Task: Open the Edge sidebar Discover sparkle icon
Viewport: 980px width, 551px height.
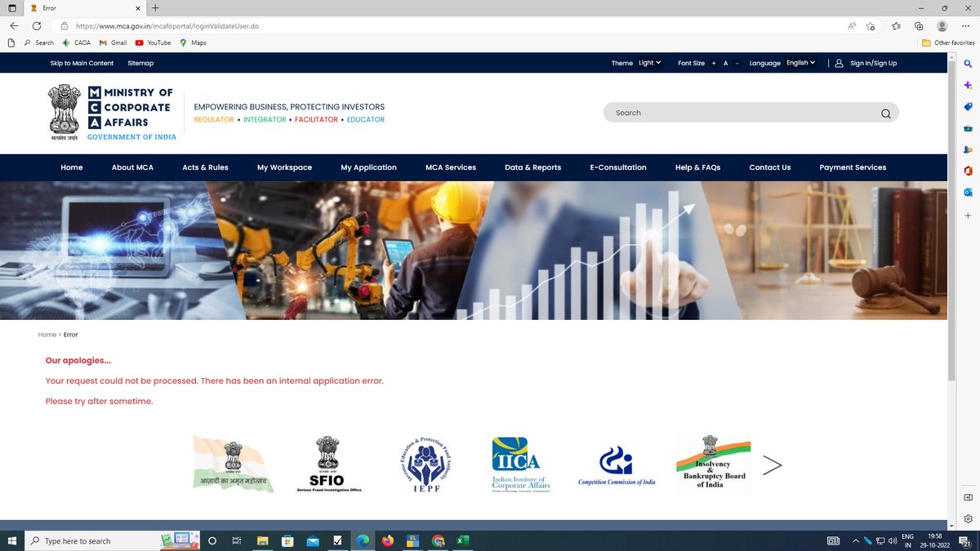Action: (x=969, y=85)
